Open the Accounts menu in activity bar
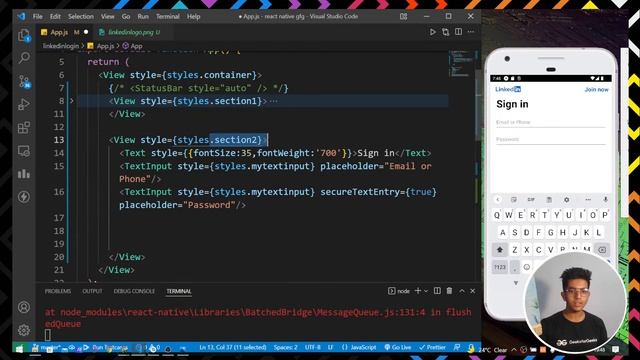Viewport: 640px width, 360px height. [24, 307]
